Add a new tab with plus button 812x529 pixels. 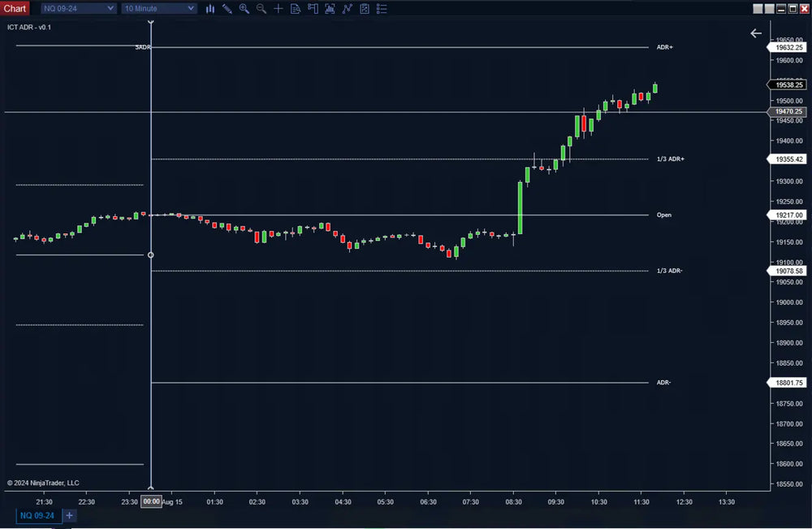70,515
